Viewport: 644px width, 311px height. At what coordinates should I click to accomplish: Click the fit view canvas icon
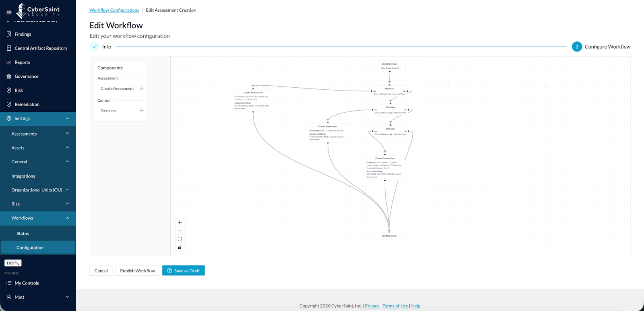pyautogui.click(x=180, y=239)
